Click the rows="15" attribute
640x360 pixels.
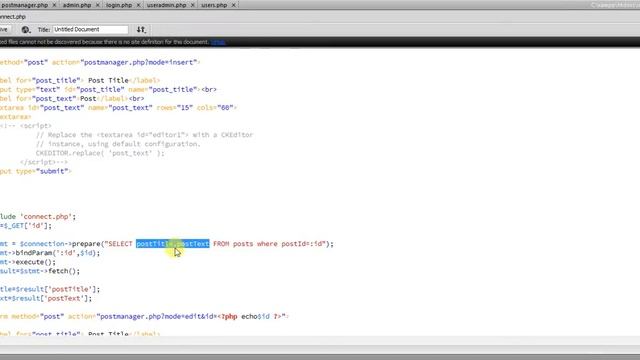[x=174, y=108]
